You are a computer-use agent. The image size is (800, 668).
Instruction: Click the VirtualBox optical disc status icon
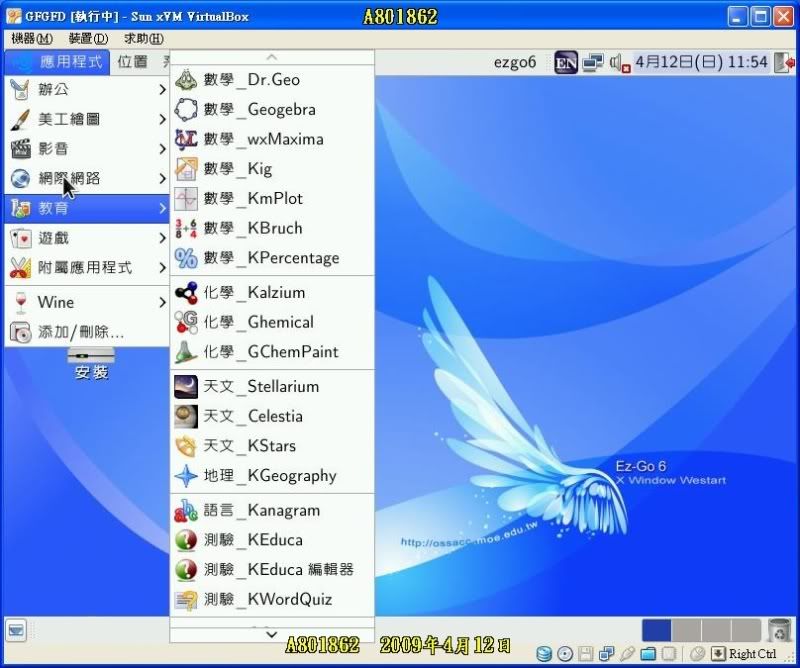pyautogui.click(x=565, y=654)
